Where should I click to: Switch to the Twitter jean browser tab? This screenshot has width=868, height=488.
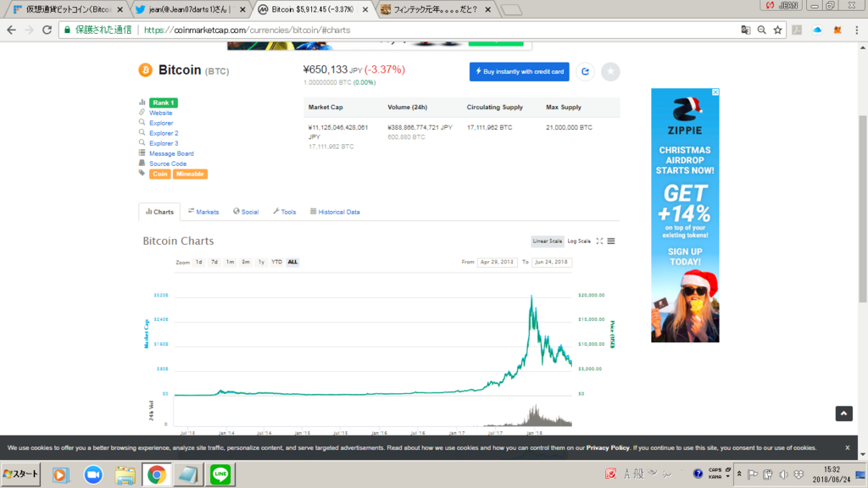(x=191, y=9)
